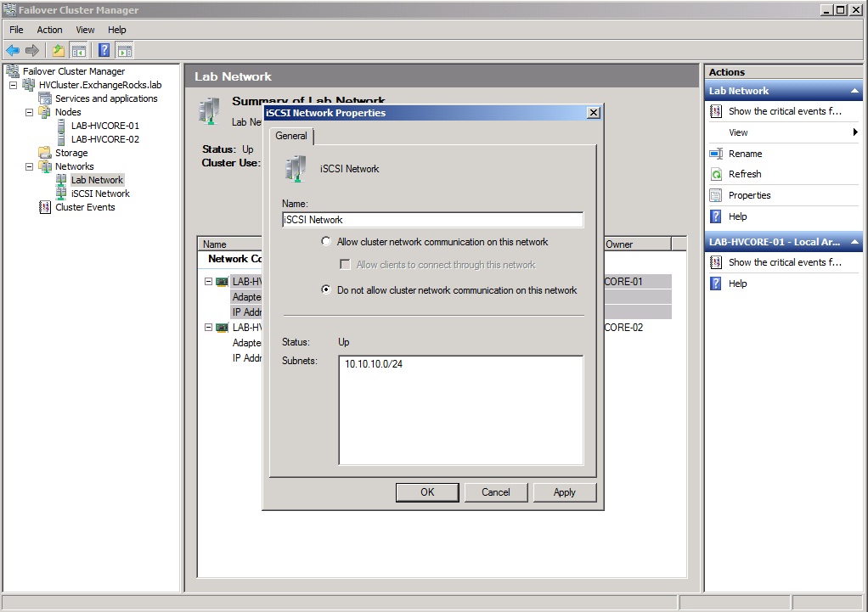Screen dimensions: 868x612
Task: Select iSCSI Network in the tree
Action: coord(100,194)
